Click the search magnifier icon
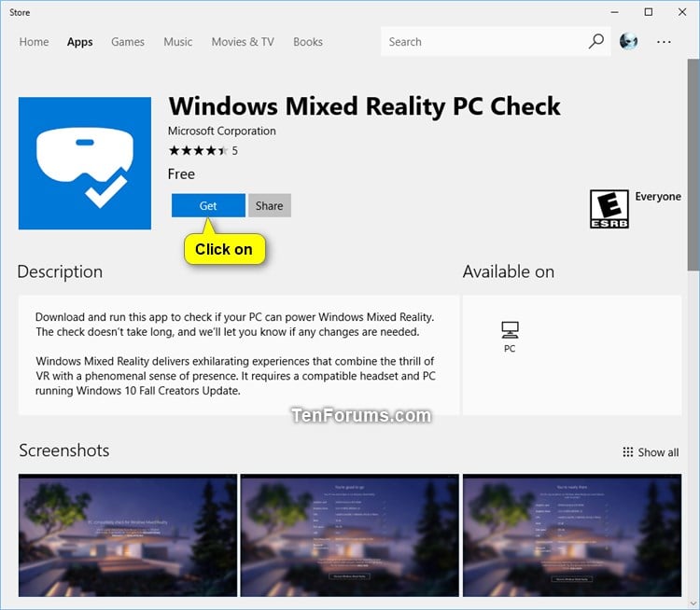Screen dimensions: 700x610 pos(596,41)
